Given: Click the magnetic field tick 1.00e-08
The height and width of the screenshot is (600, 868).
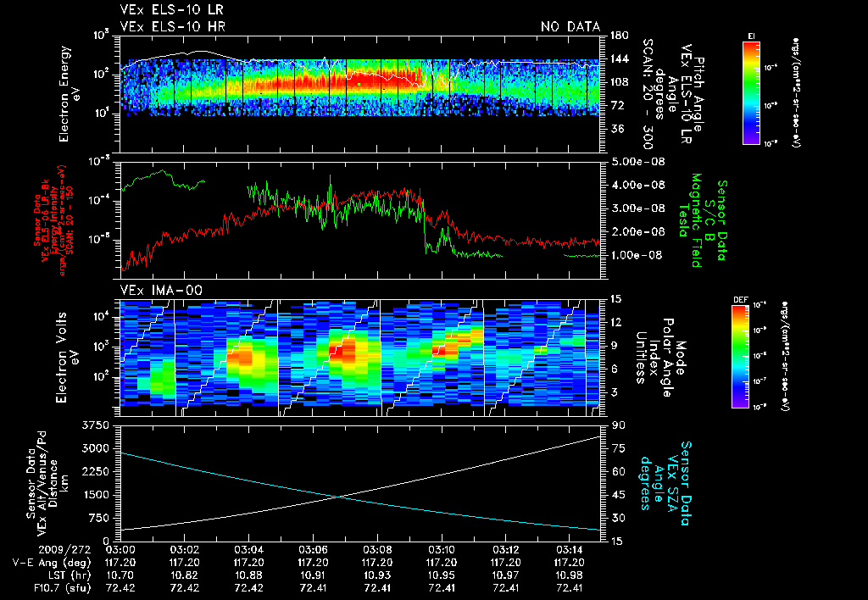Looking at the screenshot, I should click(x=637, y=255).
